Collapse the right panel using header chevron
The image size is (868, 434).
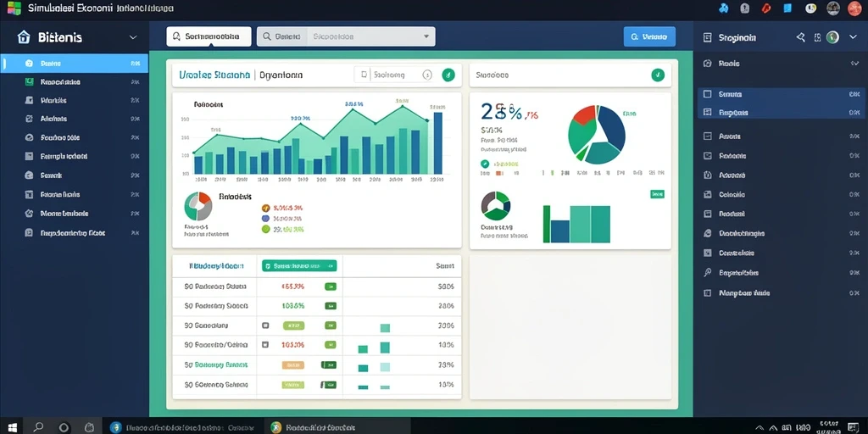pyautogui.click(x=853, y=37)
